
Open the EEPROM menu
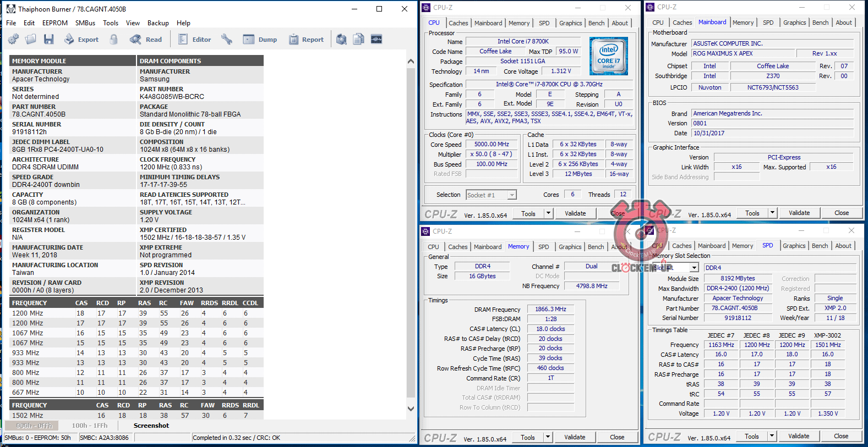[x=55, y=23]
